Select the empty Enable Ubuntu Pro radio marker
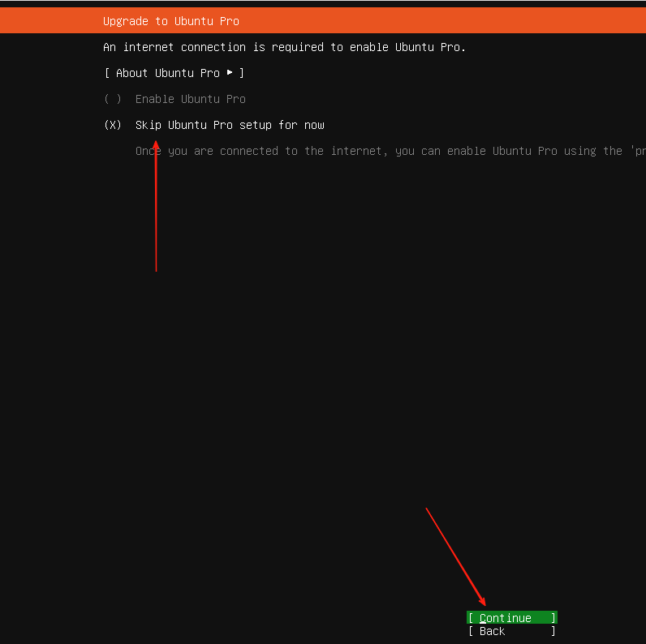The width and height of the screenshot is (646, 644). (x=113, y=99)
